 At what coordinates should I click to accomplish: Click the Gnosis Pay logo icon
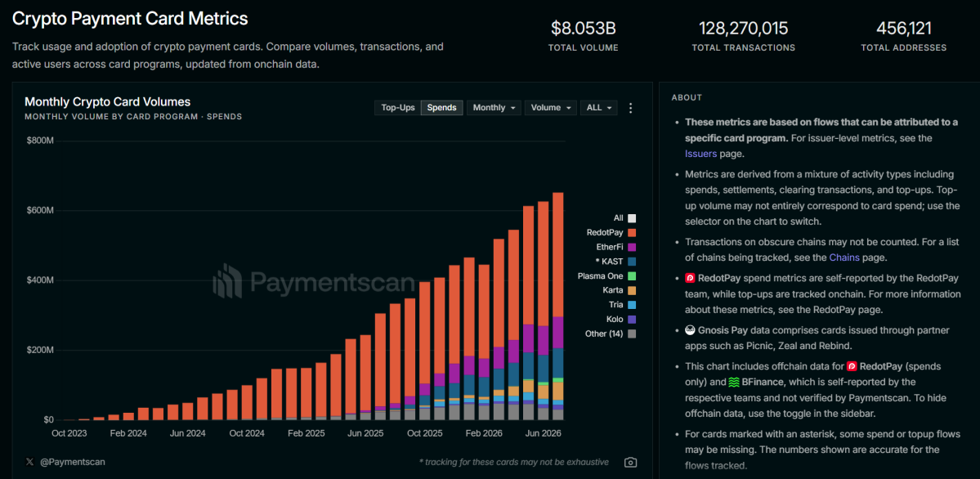[690, 330]
